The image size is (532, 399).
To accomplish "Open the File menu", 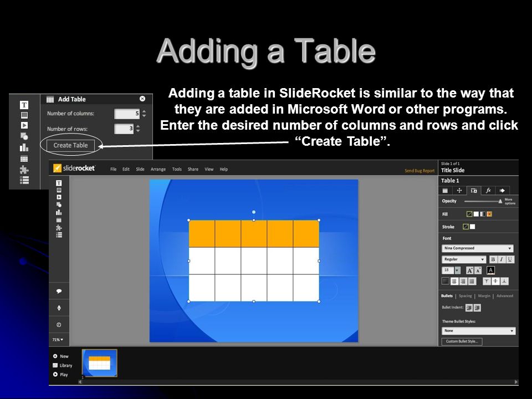I will [x=113, y=170].
